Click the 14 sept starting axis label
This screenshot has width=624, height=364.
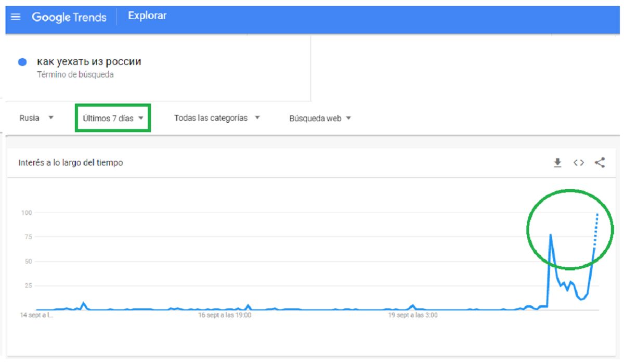click(36, 315)
